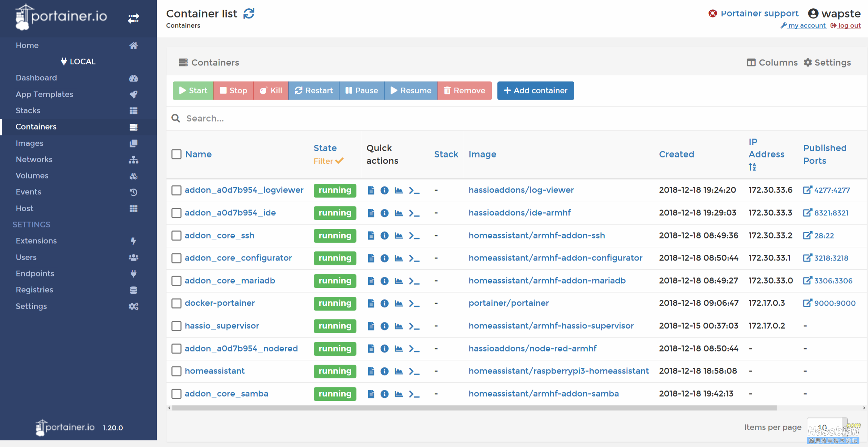The height and width of the screenshot is (447, 868).
Task: Open the State Filter dropdown
Action: [x=329, y=161]
